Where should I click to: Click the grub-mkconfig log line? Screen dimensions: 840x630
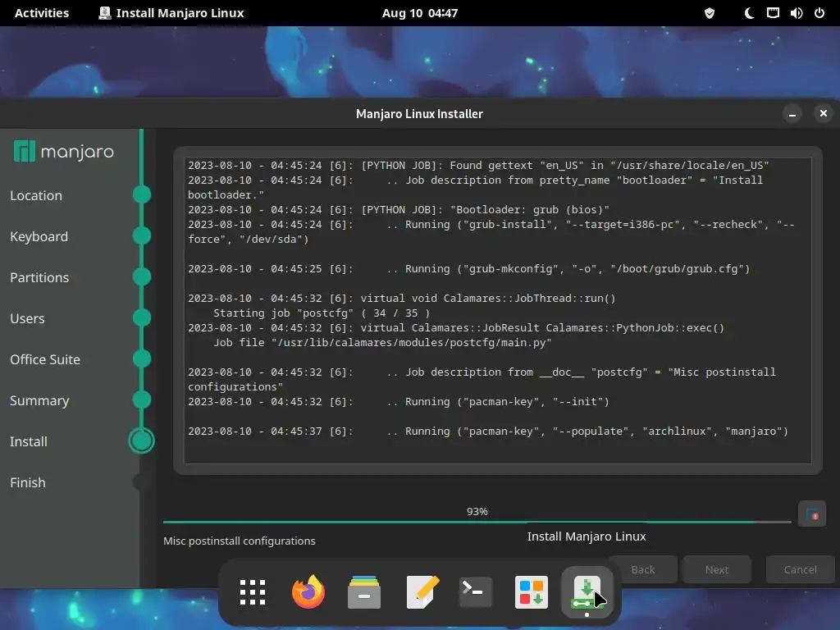[468, 269]
